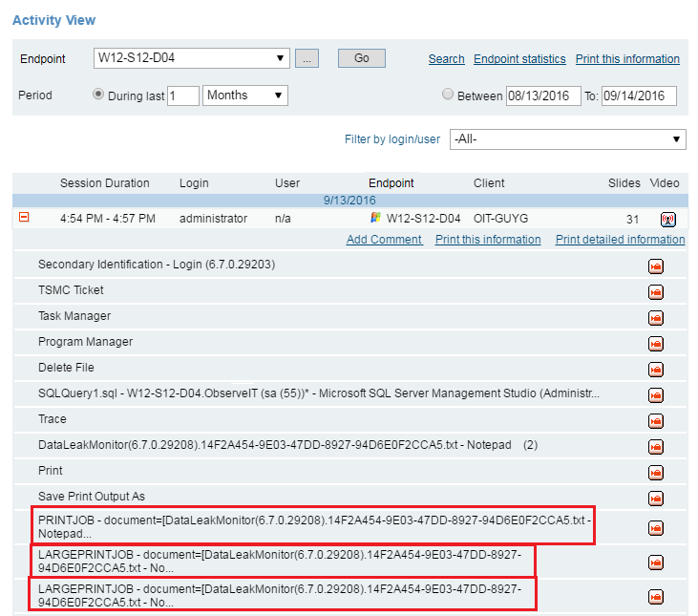Click video icon beside Task Manager
The width and height of the screenshot is (698, 616).
coord(656,317)
